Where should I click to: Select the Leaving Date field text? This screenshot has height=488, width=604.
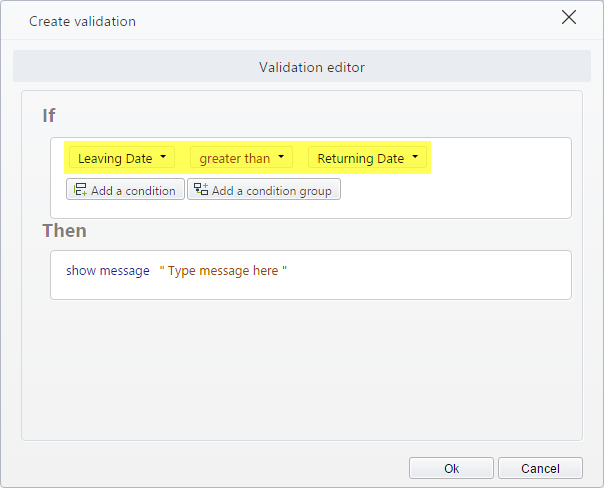coord(115,158)
